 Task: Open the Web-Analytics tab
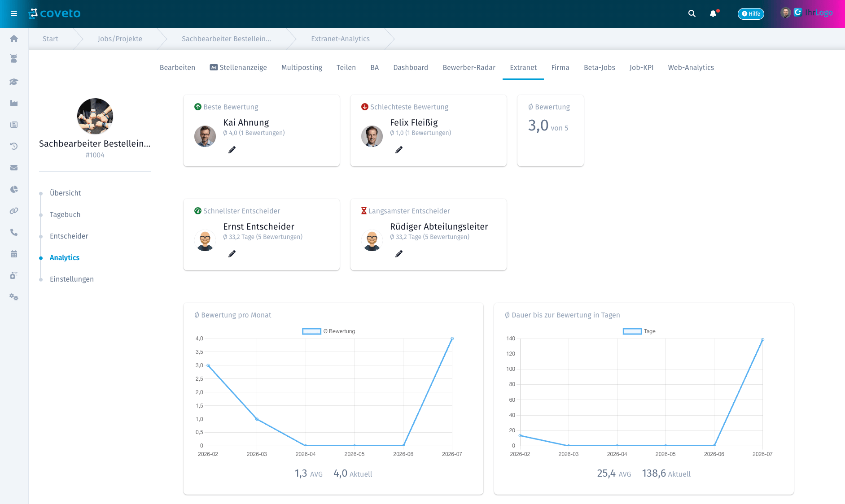(x=691, y=68)
